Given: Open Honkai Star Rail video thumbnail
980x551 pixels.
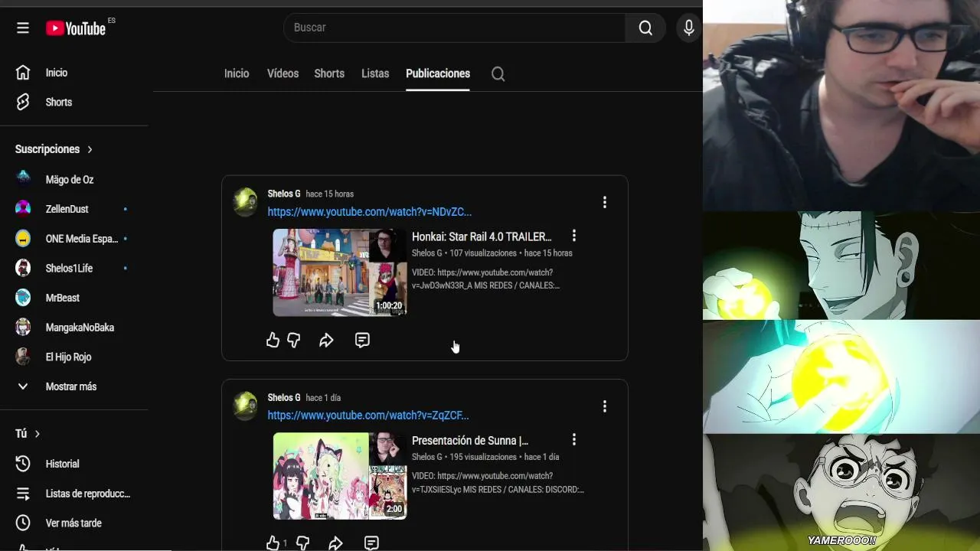Looking at the screenshot, I should pyautogui.click(x=340, y=272).
